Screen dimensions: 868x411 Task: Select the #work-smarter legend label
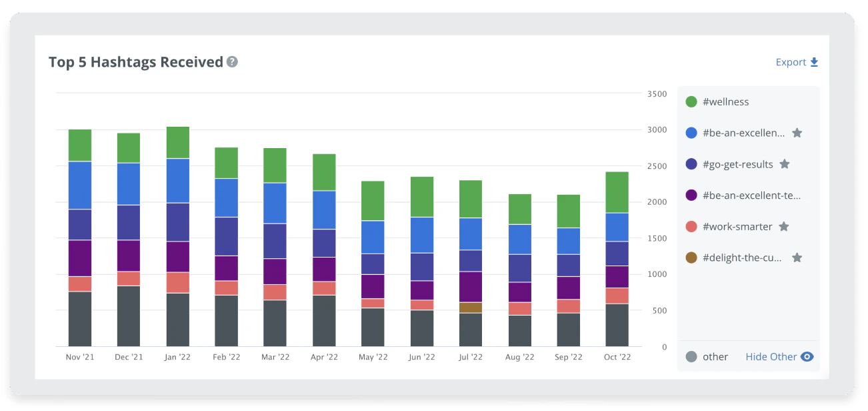(737, 227)
